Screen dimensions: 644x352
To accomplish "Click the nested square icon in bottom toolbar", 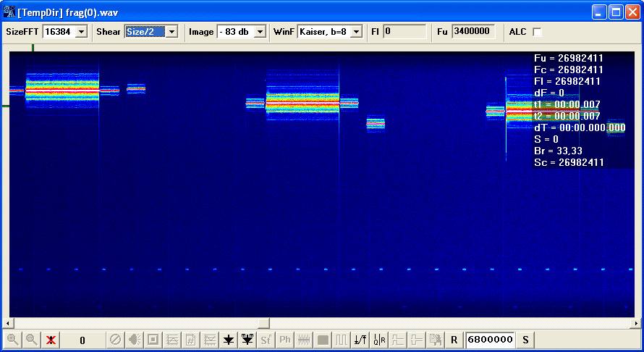I will [x=153, y=340].
